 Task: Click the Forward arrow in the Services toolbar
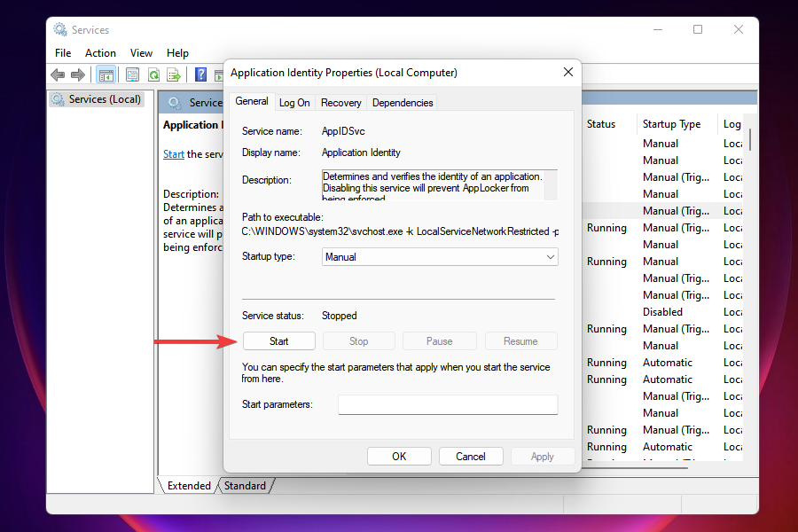[78, 75]
